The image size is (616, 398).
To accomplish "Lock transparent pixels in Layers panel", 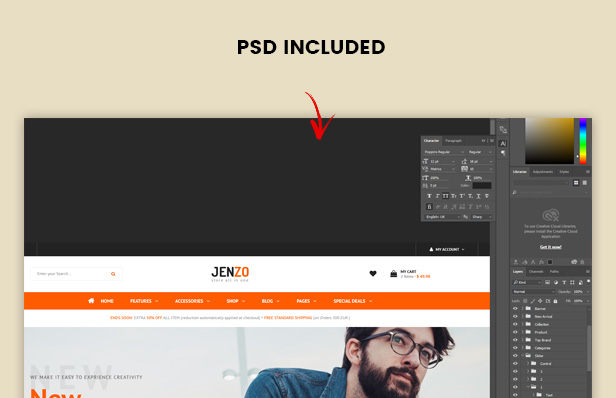I will pos(525,301).
